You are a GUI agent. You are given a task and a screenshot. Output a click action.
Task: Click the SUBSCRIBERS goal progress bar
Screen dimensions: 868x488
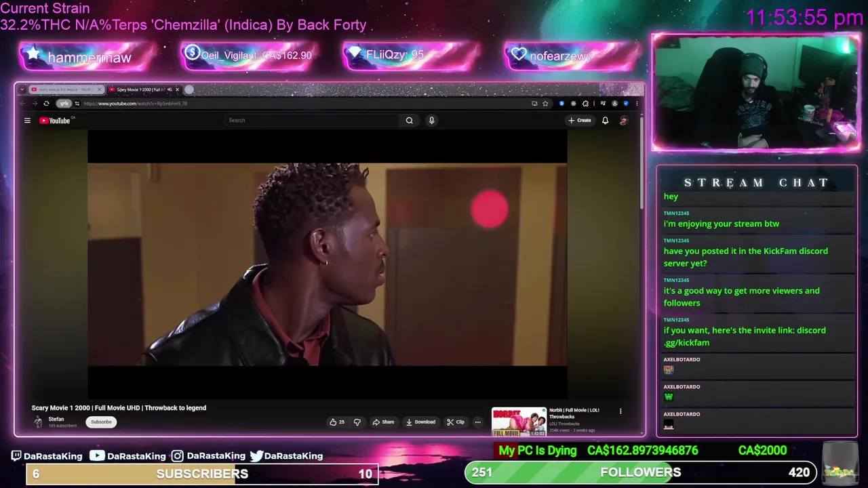[x=202, y=474]
